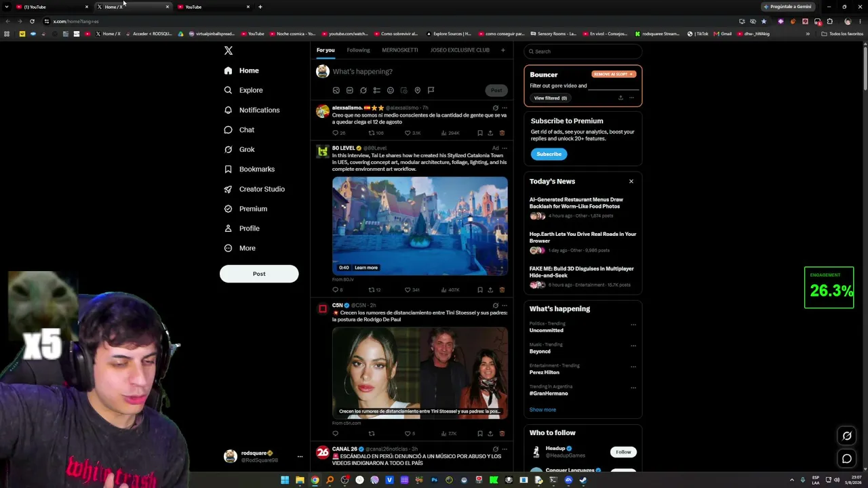Reply to the 80 LEVEL post

335,289
